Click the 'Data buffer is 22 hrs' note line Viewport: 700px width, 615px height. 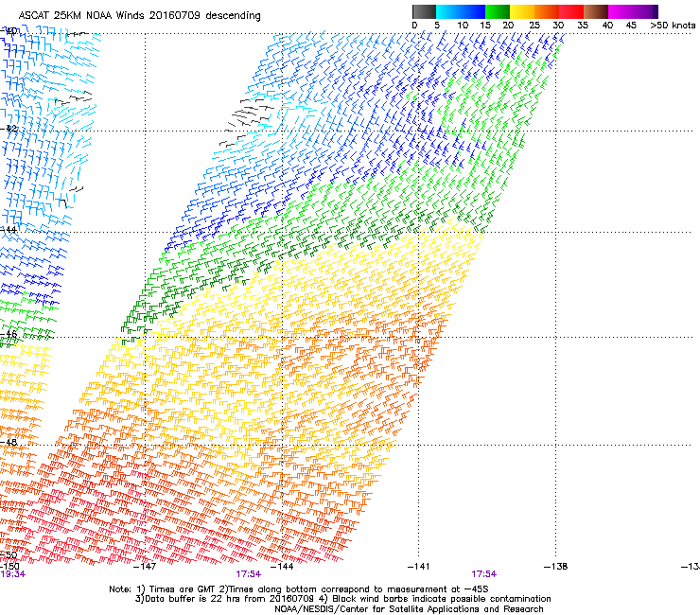click(342, 599)
